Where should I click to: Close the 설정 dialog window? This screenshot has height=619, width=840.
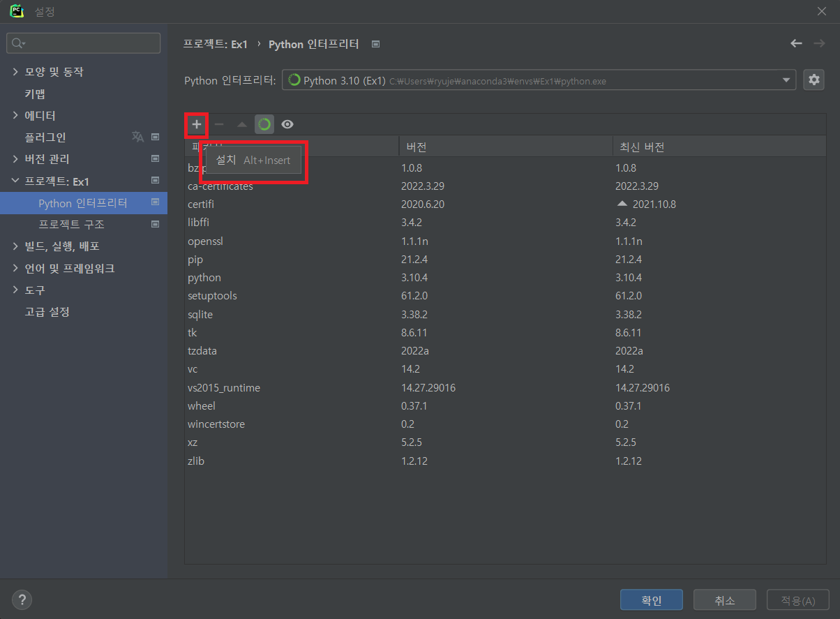(821, 11)
